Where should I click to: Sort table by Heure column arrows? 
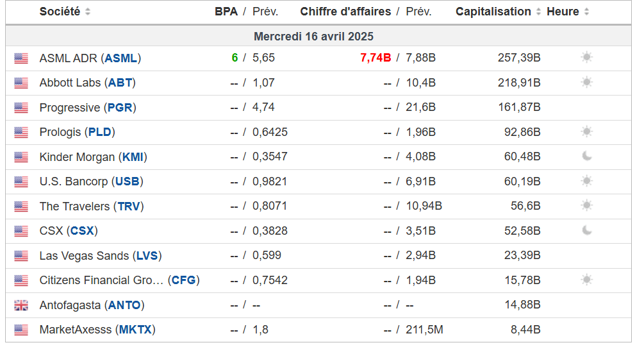586,12
